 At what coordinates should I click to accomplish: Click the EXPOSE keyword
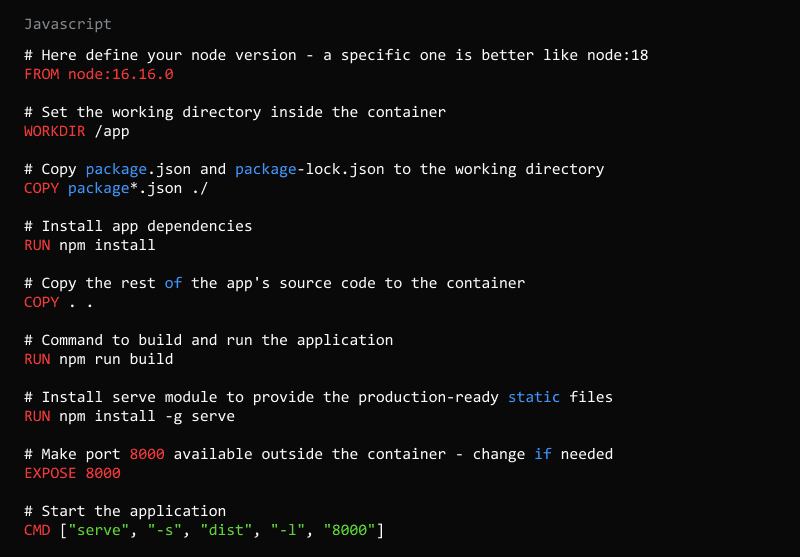point(50,473)
